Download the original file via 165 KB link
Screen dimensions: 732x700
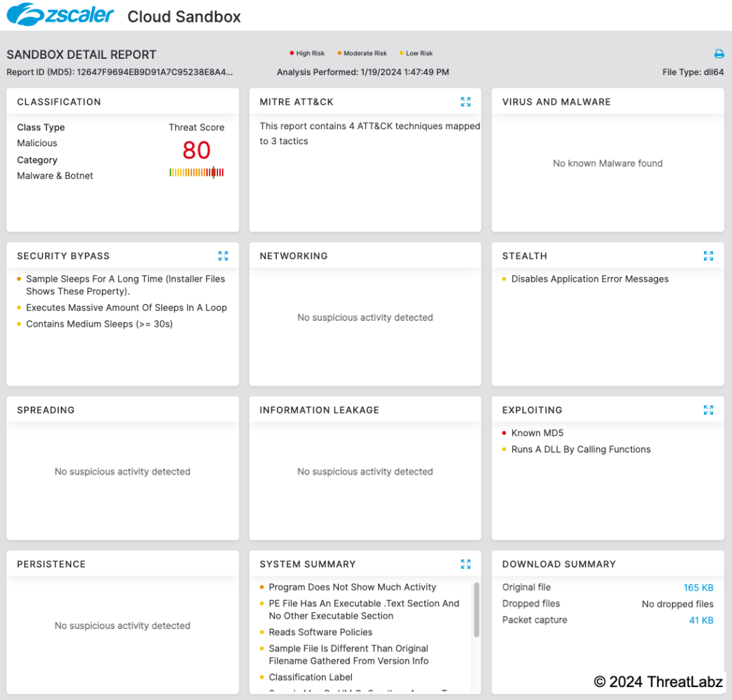click(x=699, y=587)
